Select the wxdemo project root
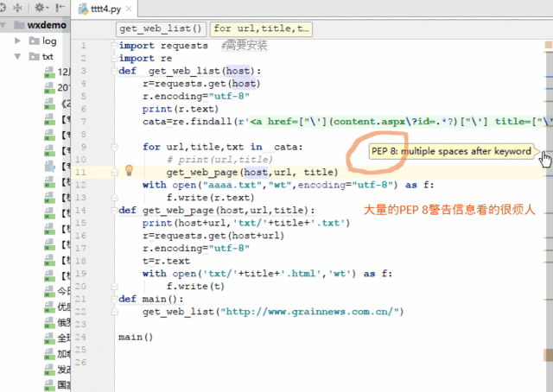The height and width of the screenshot is (392, 553). [x=47, y=25]
